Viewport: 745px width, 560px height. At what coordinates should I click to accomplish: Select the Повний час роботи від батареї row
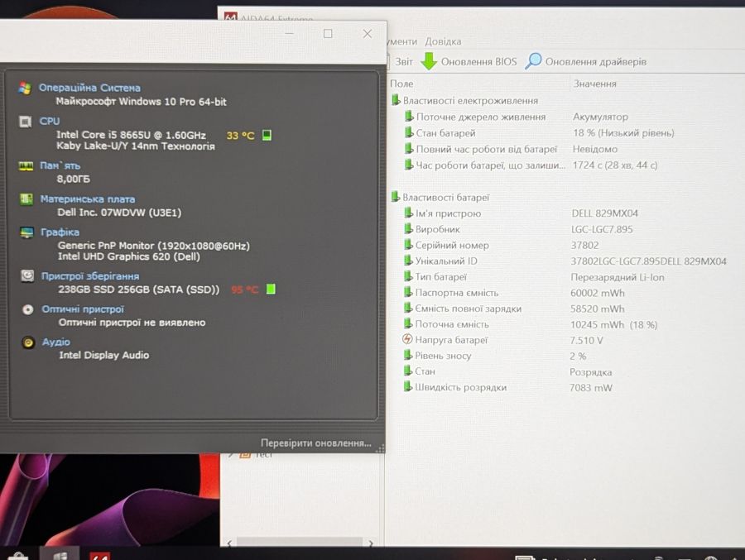(487, 149)
